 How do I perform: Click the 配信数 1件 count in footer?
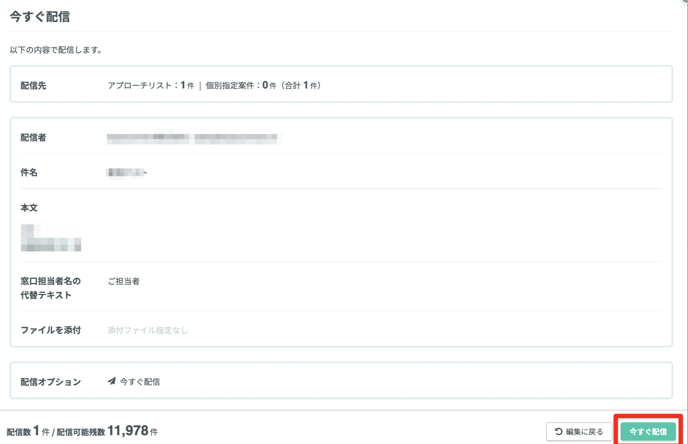click(x=28, y=431)
